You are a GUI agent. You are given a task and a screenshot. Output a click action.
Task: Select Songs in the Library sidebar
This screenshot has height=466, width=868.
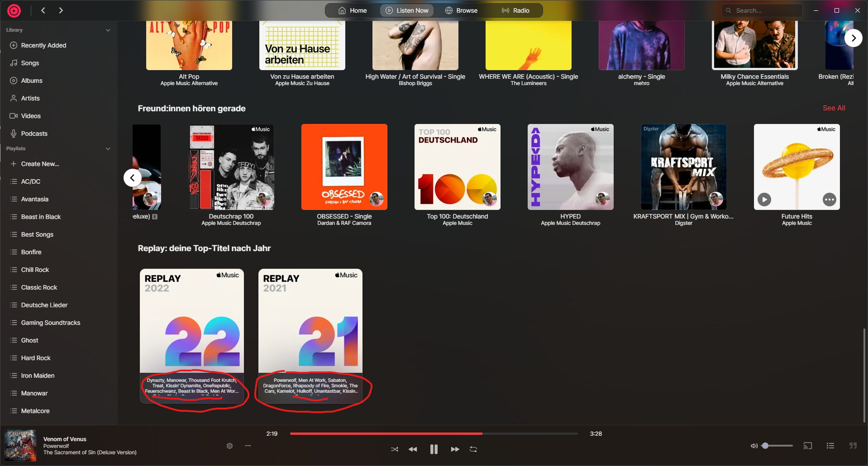[30, 63]
